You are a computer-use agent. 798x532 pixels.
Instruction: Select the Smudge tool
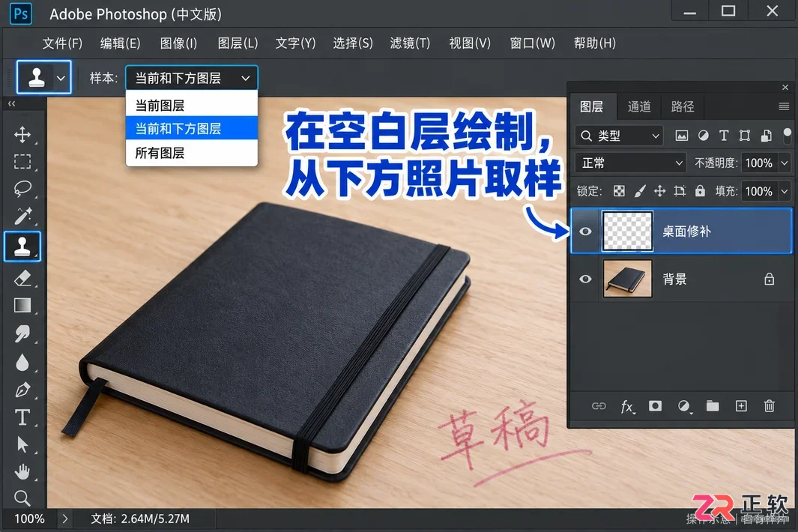point(22,334)
